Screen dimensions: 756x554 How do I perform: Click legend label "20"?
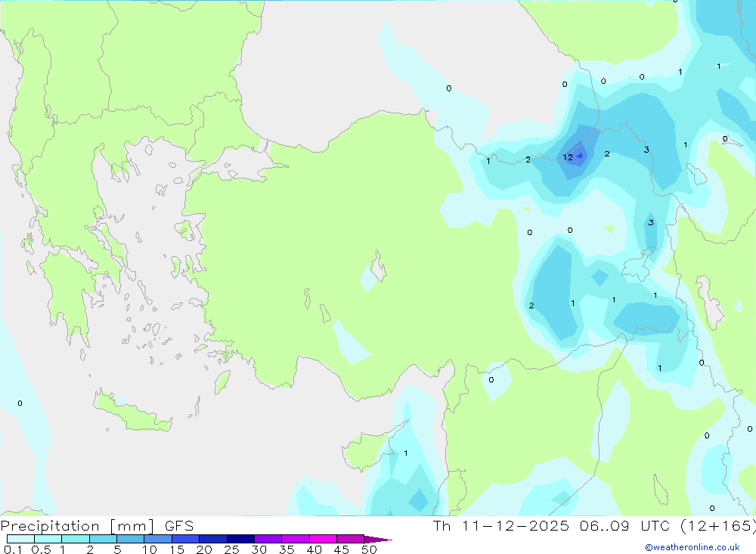coord(204,549)
